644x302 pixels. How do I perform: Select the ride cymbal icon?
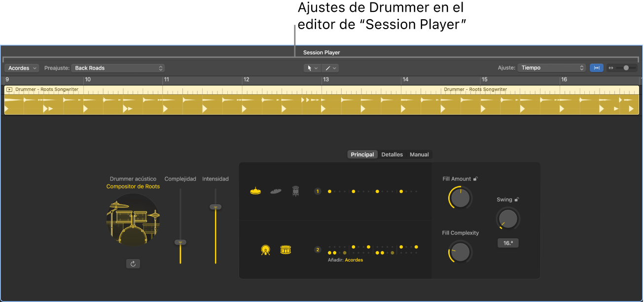coord(275,191)
